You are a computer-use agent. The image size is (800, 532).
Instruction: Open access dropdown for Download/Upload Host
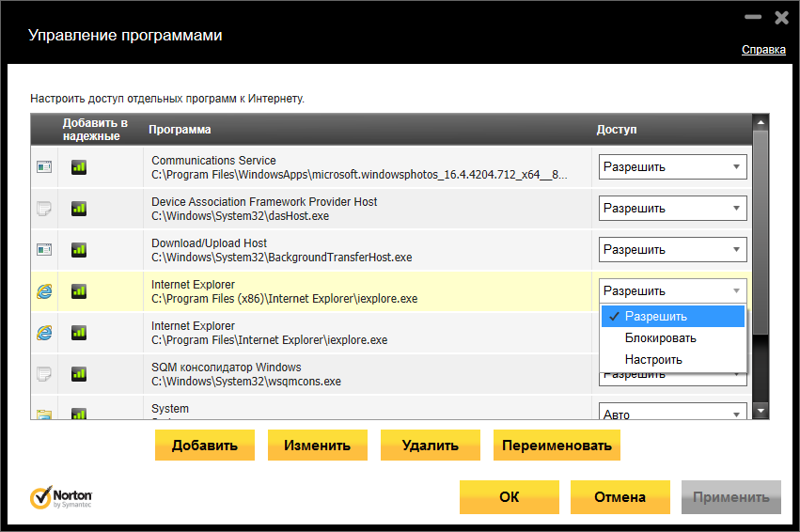click(x=672, y=249)
